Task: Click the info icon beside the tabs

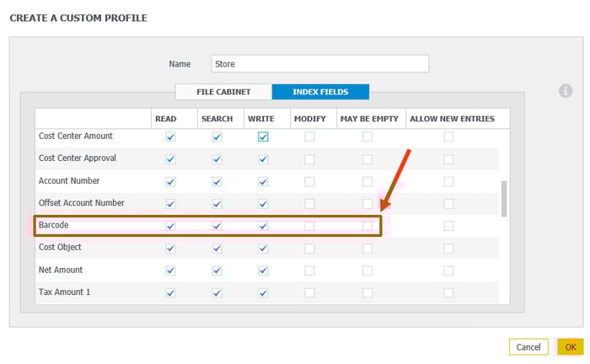Action: [x=566, y=91]
